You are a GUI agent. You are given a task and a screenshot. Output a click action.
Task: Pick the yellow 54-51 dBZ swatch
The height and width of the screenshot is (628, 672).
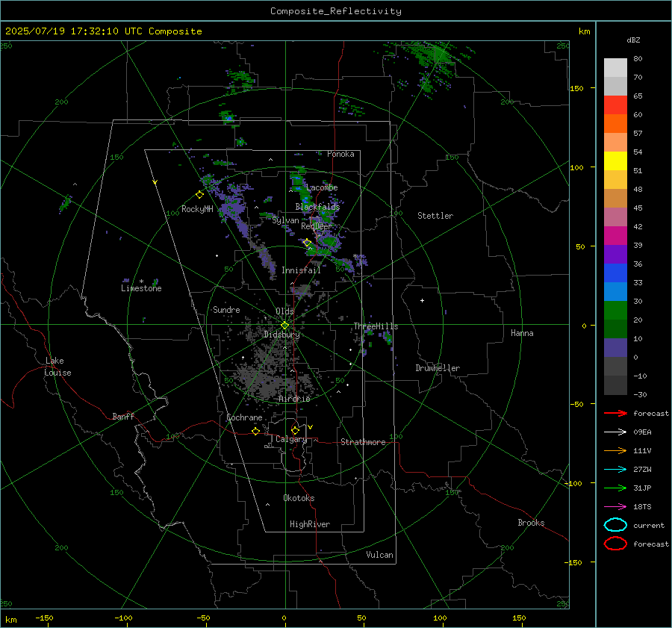click(x=615, y=161)
